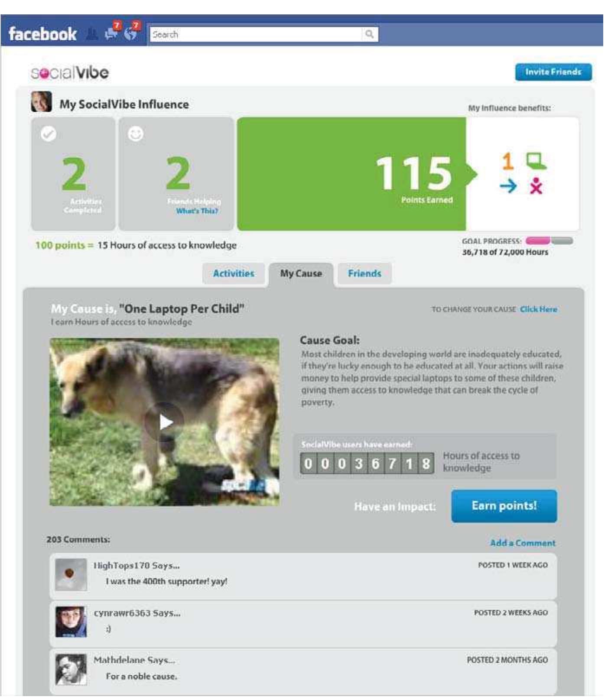Click the Earn points! button
Image resolution: width=608 pixels, height=700 pixels.
(504, 506)
